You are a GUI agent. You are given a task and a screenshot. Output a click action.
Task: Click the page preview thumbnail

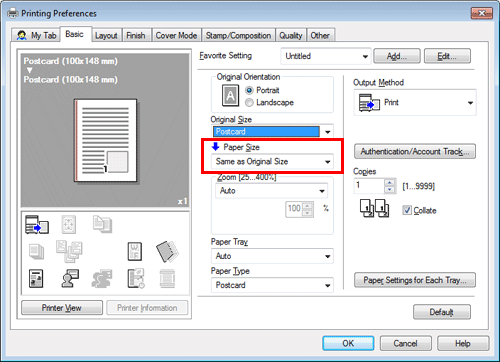point(105,141)
